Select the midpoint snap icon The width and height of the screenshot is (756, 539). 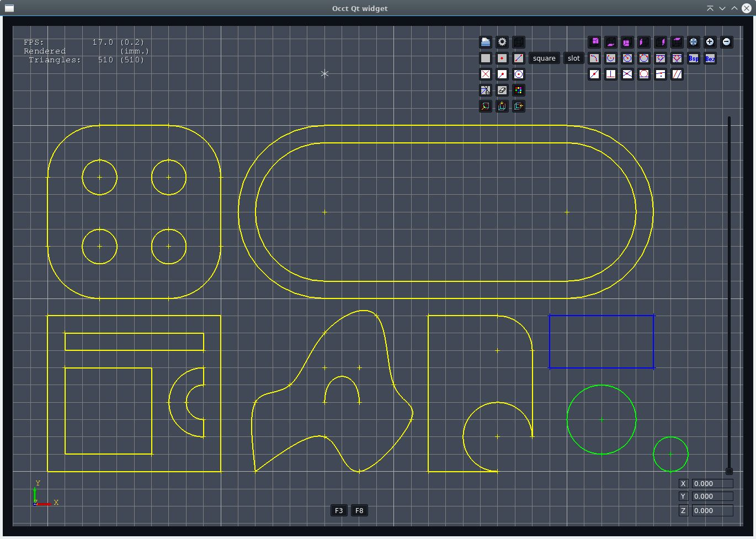[x=594, y=74]
